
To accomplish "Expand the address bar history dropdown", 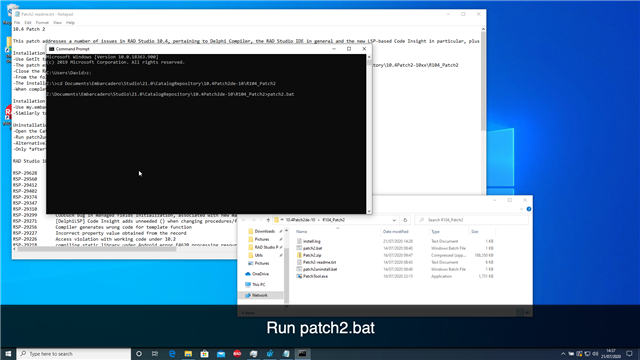I will click(x=394, y=220).
